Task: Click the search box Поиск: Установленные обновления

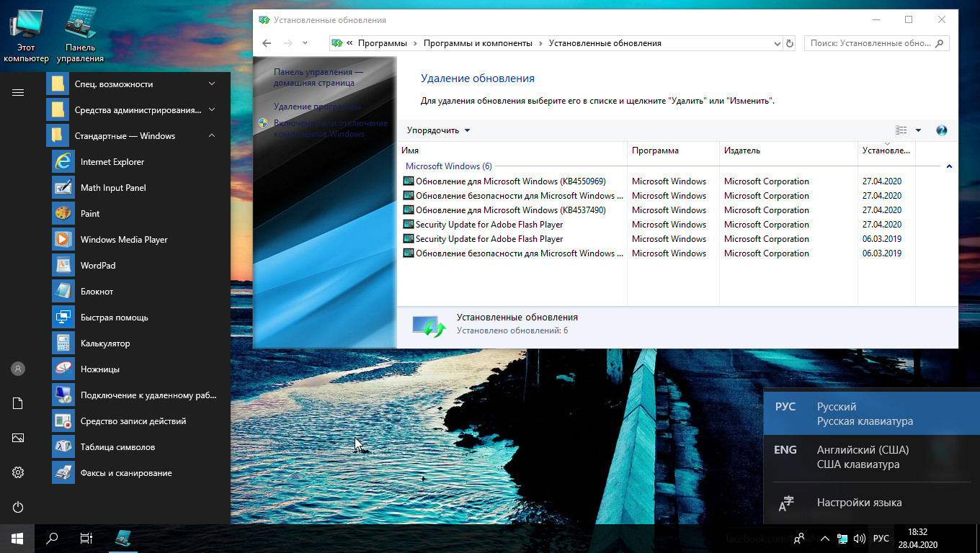Action: click(876, 43)
